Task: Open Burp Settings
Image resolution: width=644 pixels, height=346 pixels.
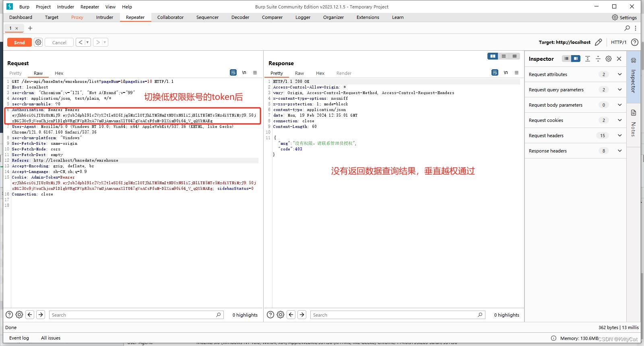Action: tap(624, 17)
